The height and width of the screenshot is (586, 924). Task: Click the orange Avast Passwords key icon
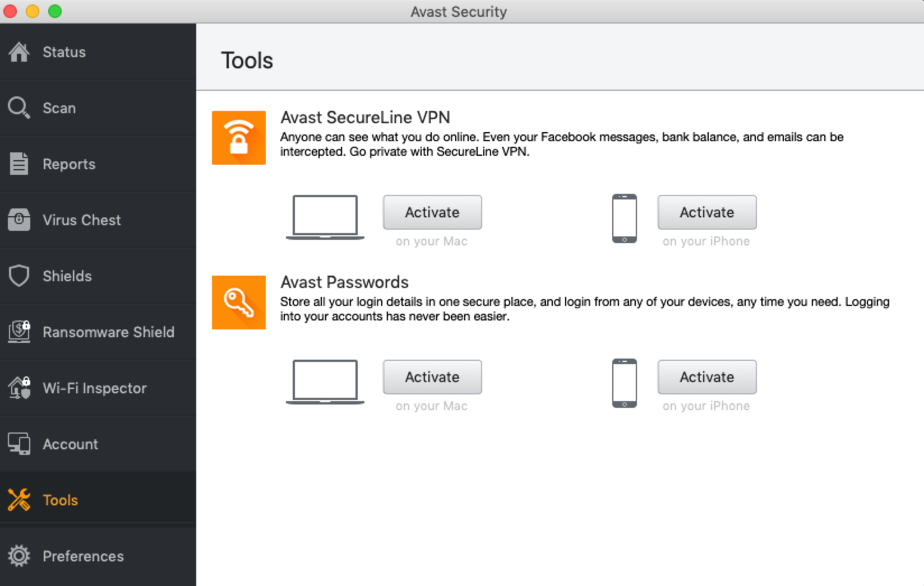click(238, 303)
